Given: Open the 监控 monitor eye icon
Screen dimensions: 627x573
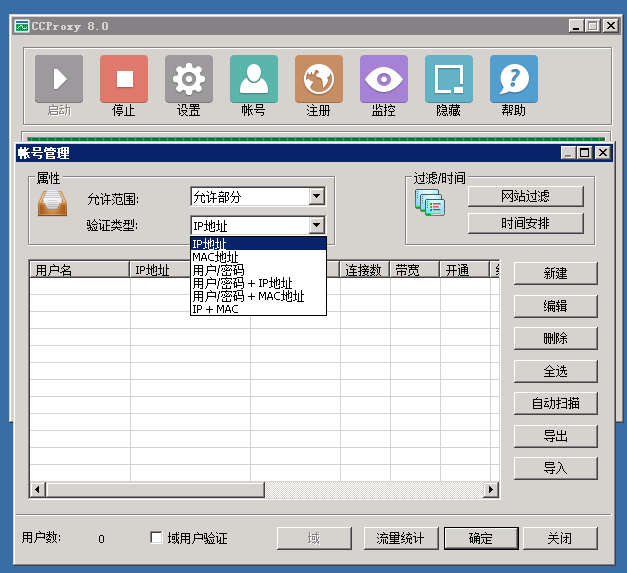Looking at the screenshot, I should point(384,79).
